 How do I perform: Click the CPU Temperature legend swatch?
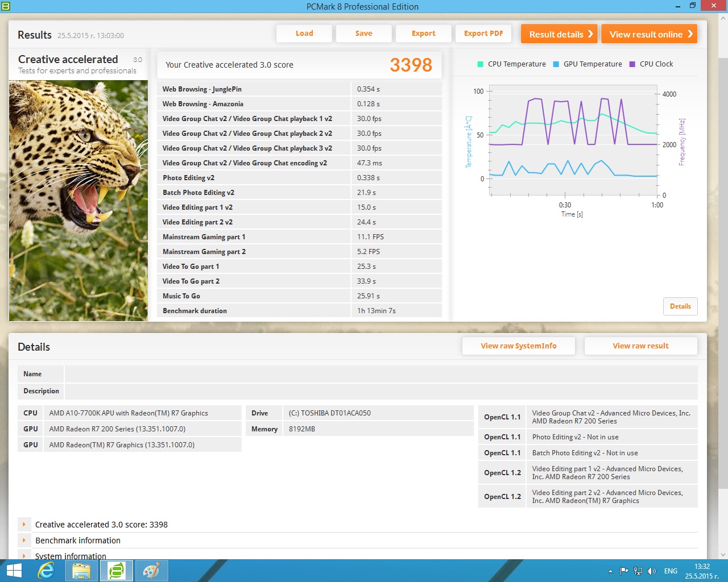[481, 64]
